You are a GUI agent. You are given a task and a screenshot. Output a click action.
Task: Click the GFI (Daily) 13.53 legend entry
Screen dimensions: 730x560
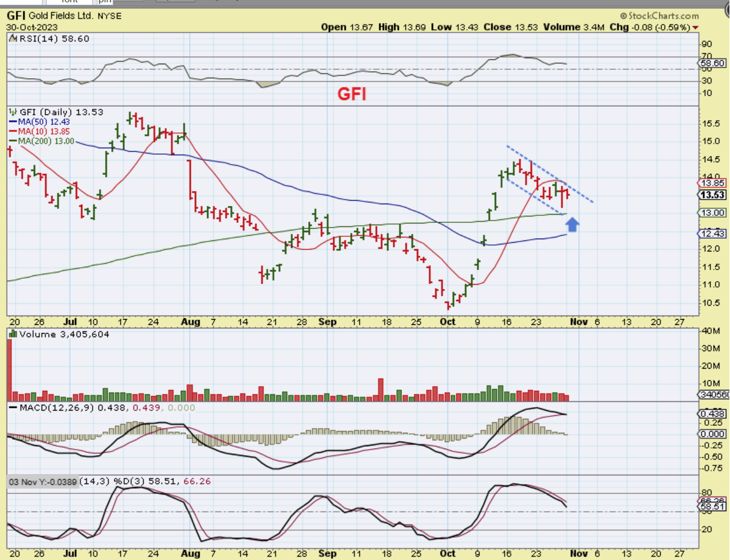61,112
